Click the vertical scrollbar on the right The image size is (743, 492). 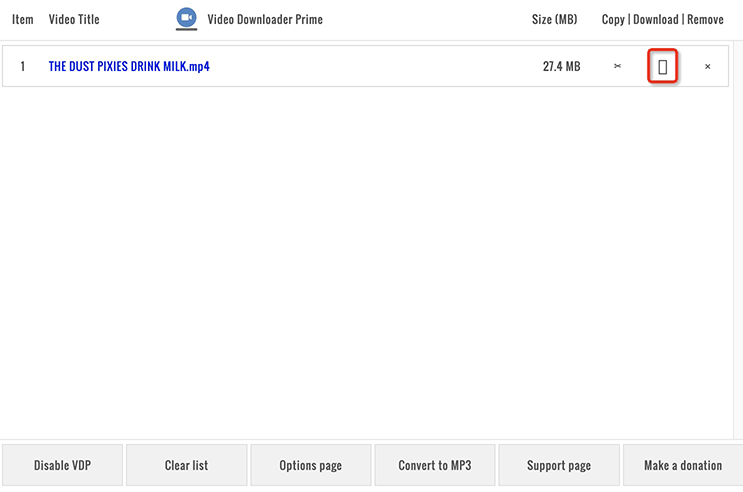(x=738, y=239)
